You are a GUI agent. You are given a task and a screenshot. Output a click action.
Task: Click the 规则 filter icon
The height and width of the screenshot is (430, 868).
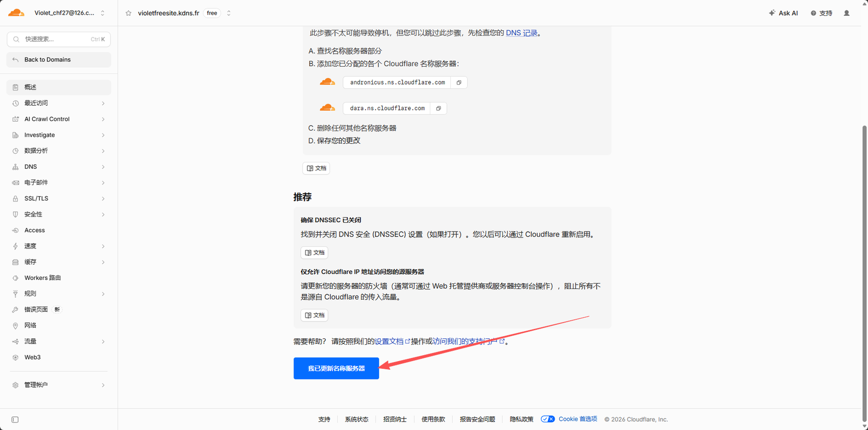pos(15,294)
